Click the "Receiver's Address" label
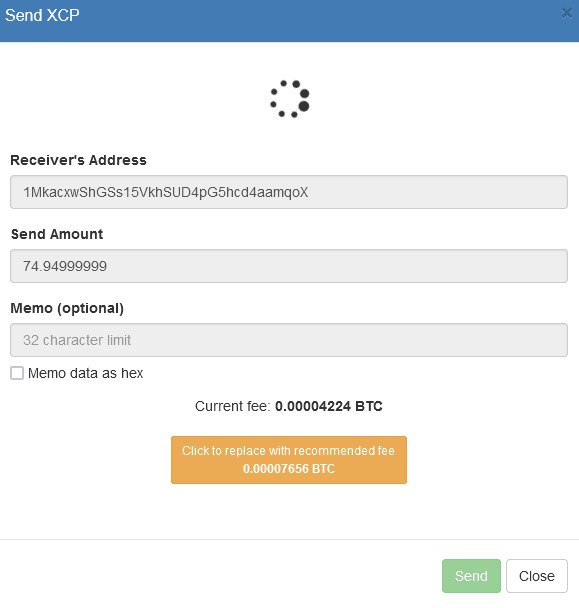This screenshot has height=608, width=579. point(78,160)
